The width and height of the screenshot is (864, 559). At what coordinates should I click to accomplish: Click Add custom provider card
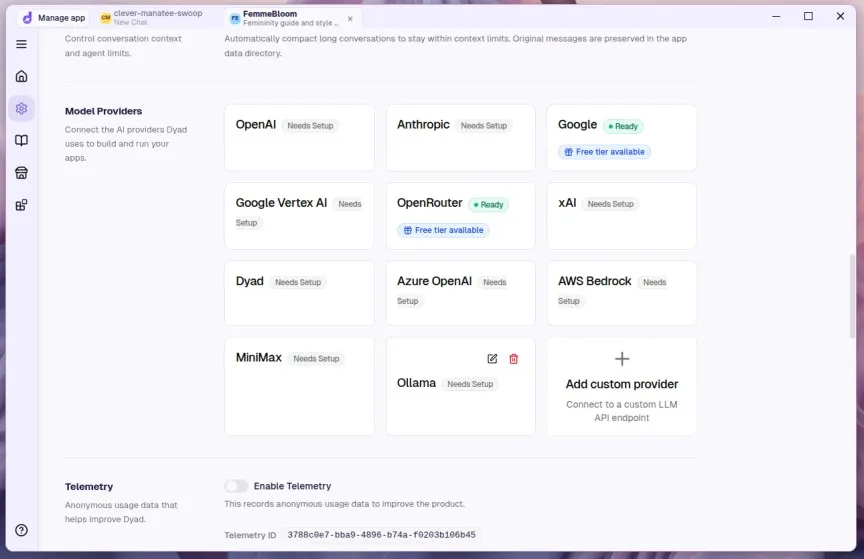622,386
